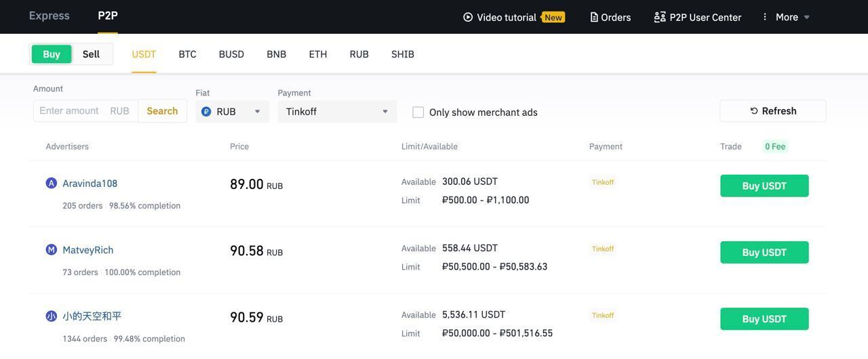Click the Orders document icon

click(594, 17)
